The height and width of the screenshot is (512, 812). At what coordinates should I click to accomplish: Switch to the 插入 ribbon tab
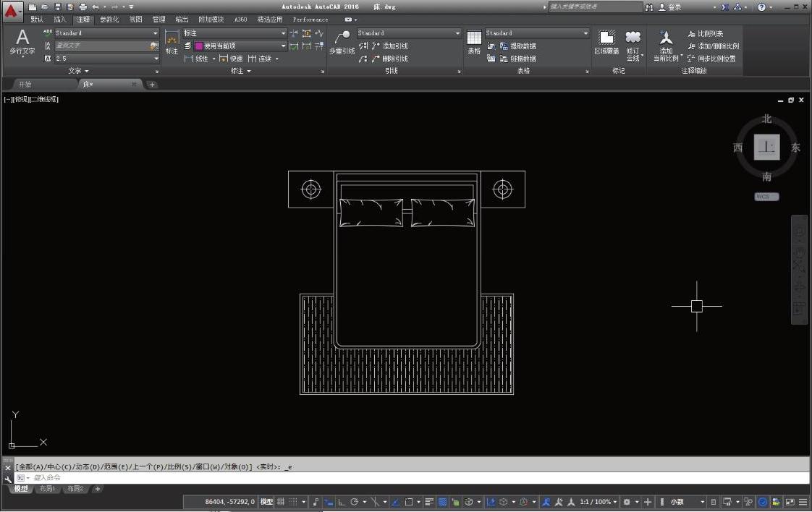pyautogui.click(x=59, y=20)
